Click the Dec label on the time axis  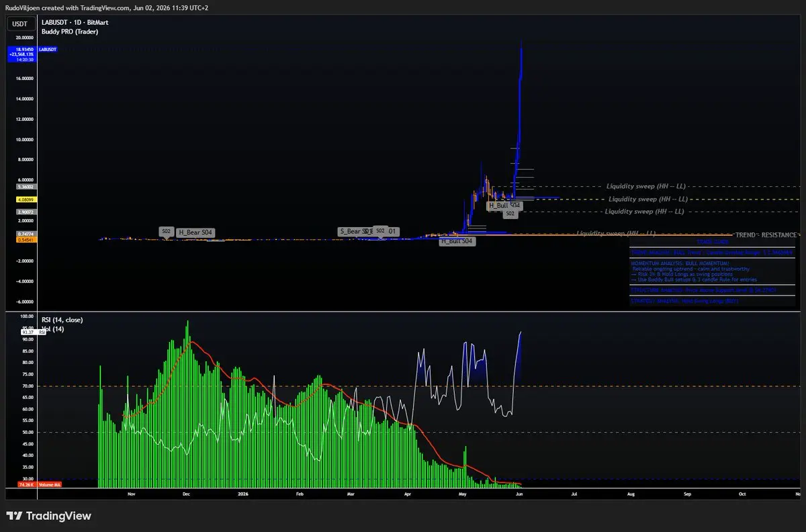pyautogui.click(x=187, y=494)
